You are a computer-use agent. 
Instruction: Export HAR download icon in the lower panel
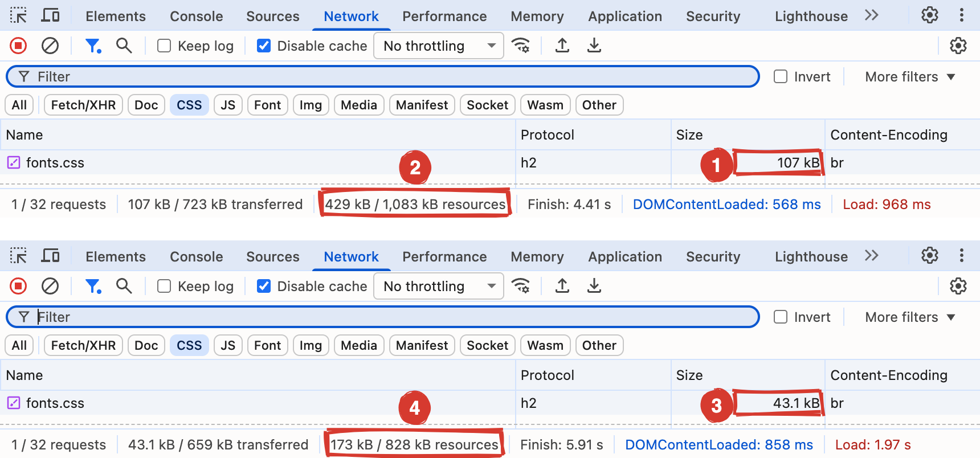click(594, 286)
